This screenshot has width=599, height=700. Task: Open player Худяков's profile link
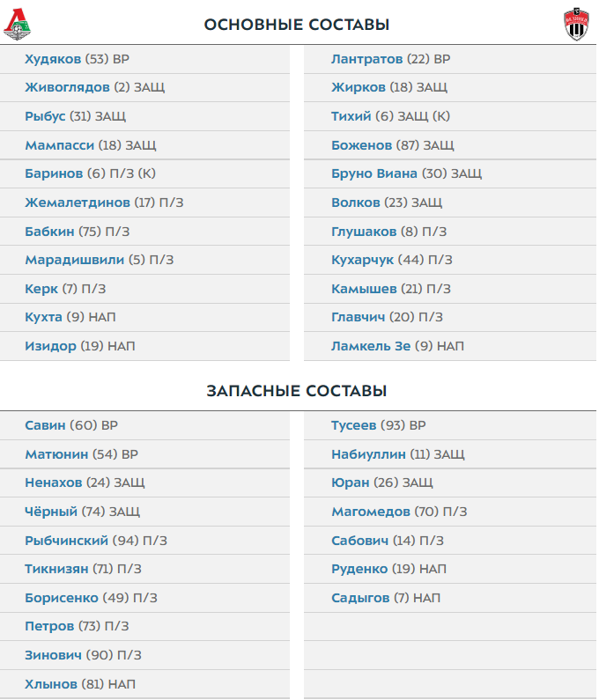(x=53, y=59)
